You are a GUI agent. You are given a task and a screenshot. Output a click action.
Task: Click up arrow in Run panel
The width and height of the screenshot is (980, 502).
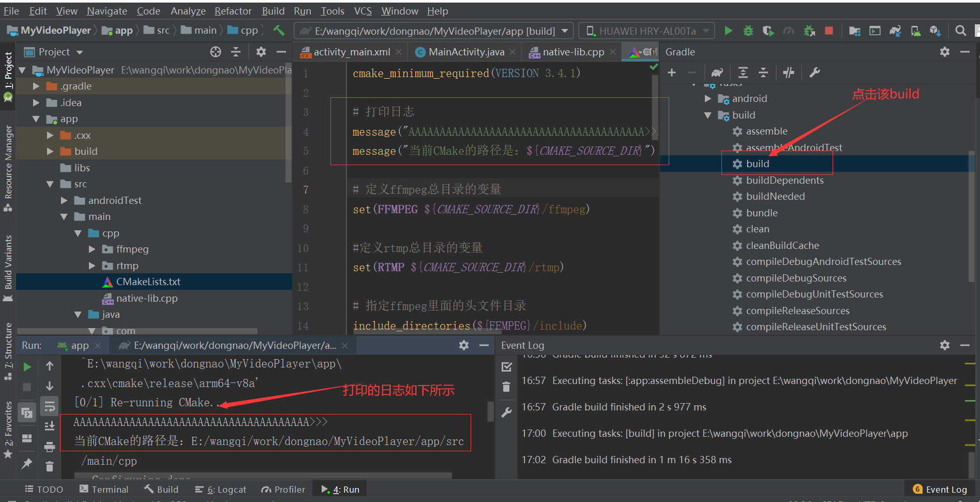(x=50, y=366)
